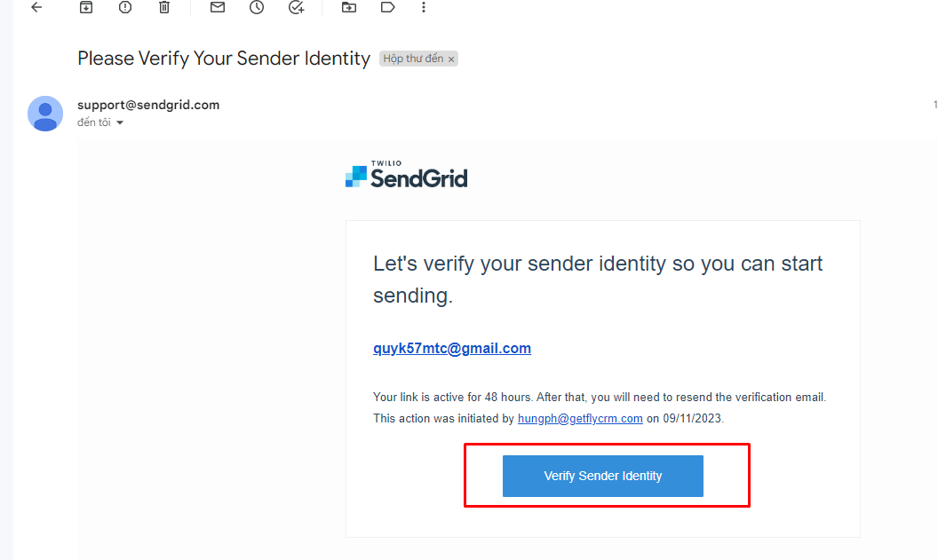The height and width of the screenshot is (560, 938).
Task: Go back to the inbox list
Action: tap(36, 7)
